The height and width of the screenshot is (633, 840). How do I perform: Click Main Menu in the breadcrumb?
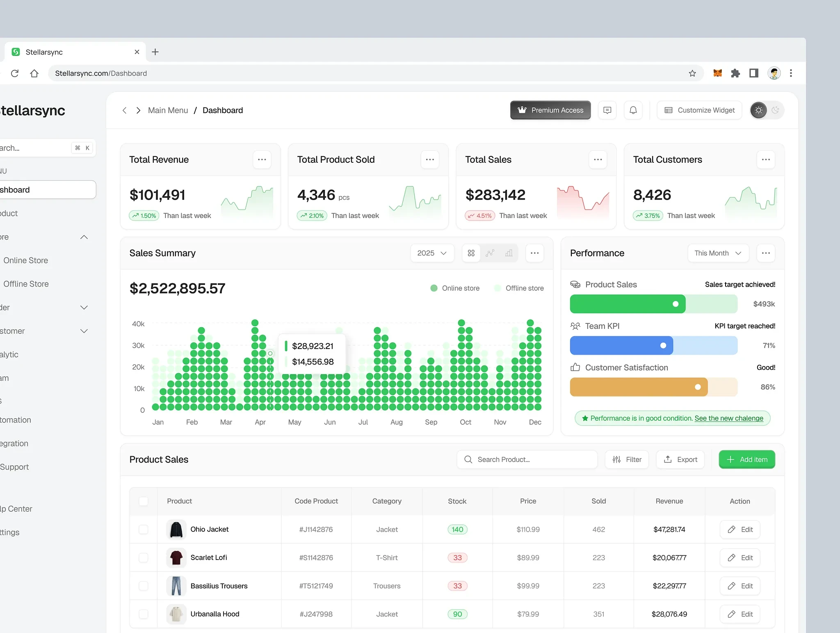(168, 110)
